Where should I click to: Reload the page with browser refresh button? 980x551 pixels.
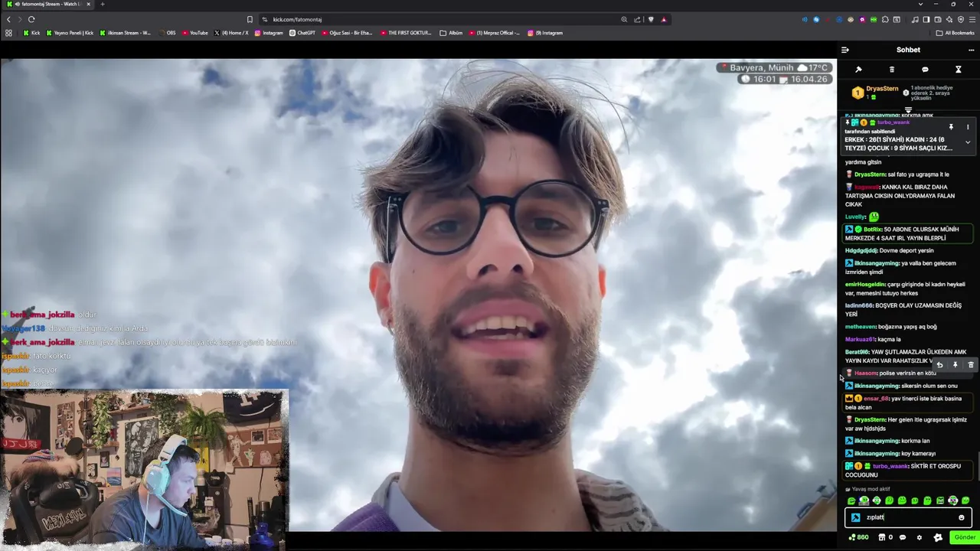(x=31, y=19)
